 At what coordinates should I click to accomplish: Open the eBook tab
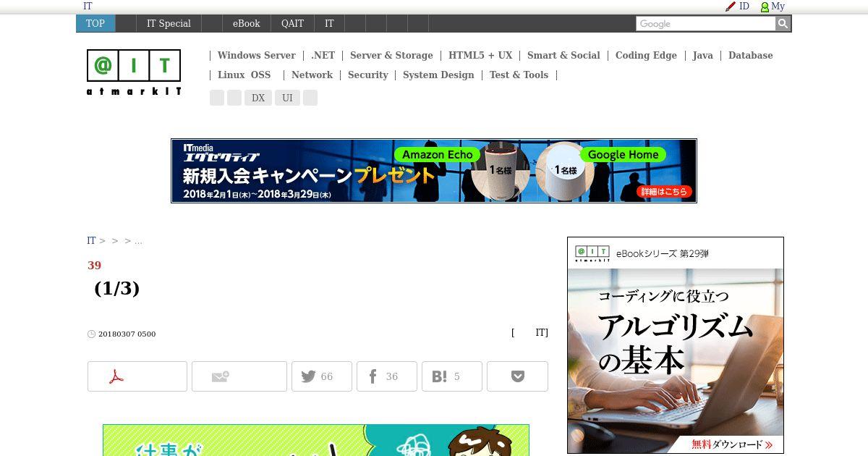pyautogui.click(x=246, y=23)
